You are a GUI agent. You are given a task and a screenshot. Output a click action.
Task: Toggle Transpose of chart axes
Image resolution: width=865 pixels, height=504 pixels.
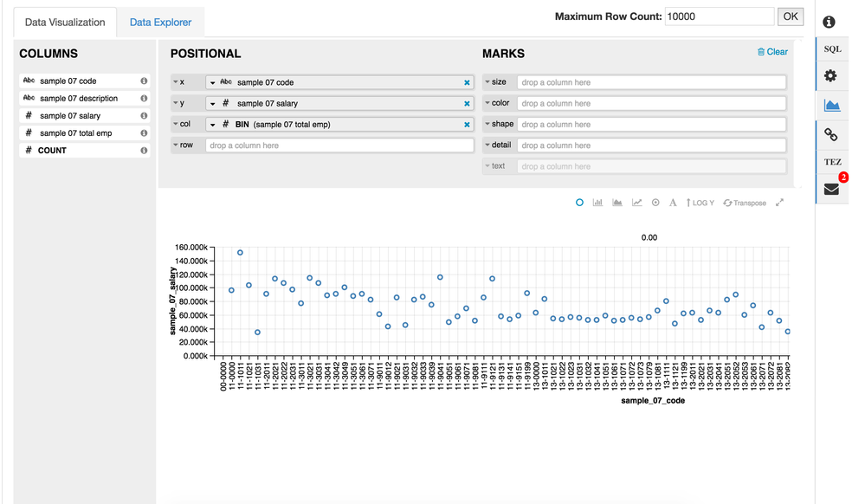coord(746,203)
